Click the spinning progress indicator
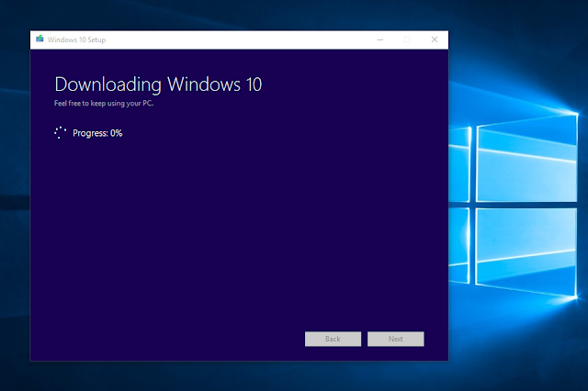The image size is (588, 391). point(60,132)
